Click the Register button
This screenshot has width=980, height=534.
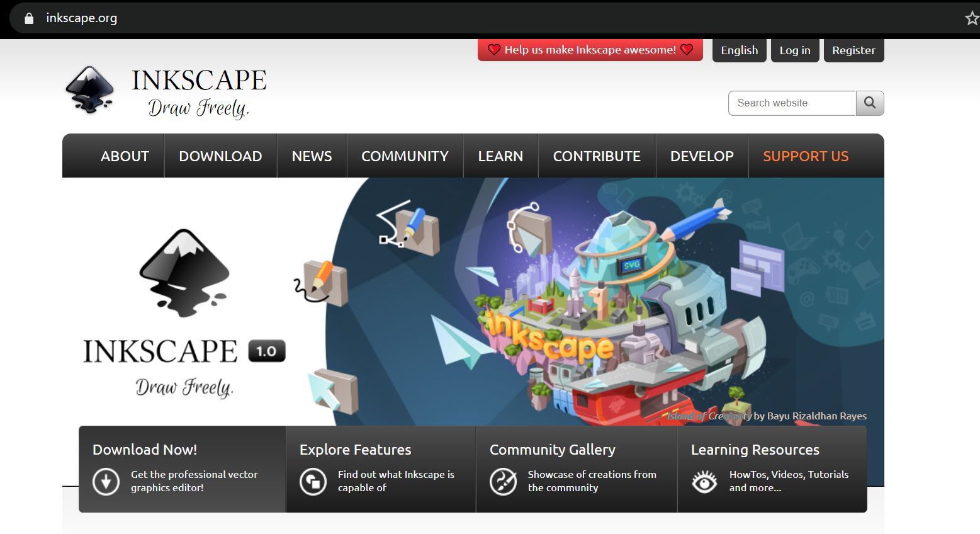[x=853, y=50]
